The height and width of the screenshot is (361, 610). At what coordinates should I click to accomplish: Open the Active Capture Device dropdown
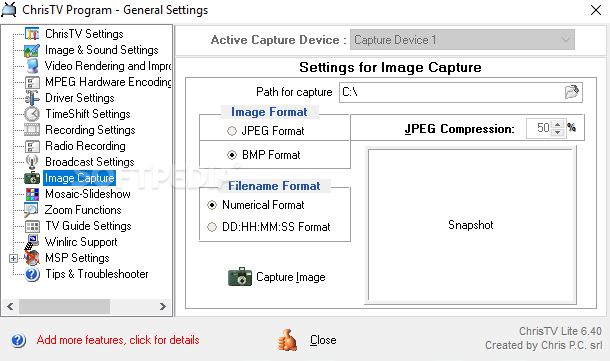[x=462, y=40]
